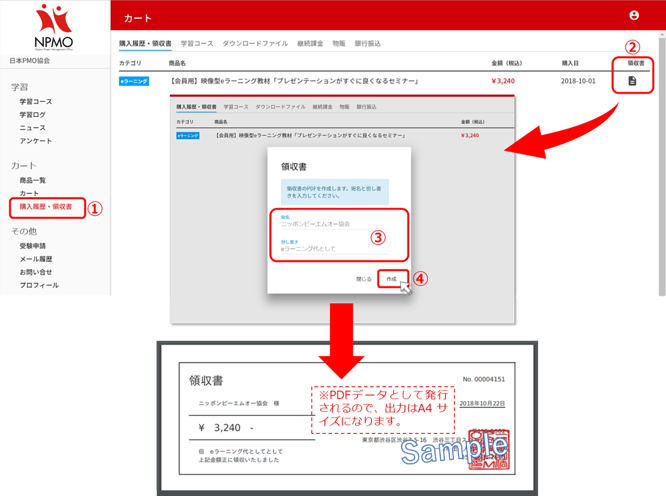Open カート link in the sidebar
Image resolution: width=666 pixels, height=496 pixels.
click(x=29, y=193)
